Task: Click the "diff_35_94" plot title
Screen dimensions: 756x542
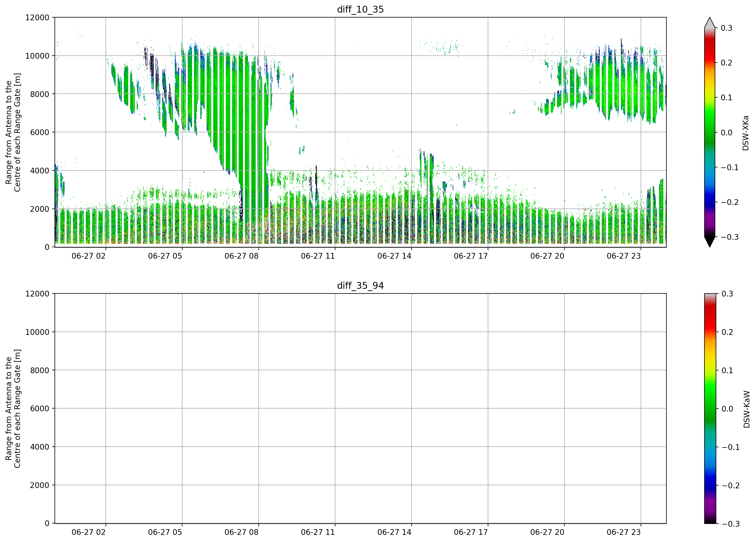Action: pos(360,286)
